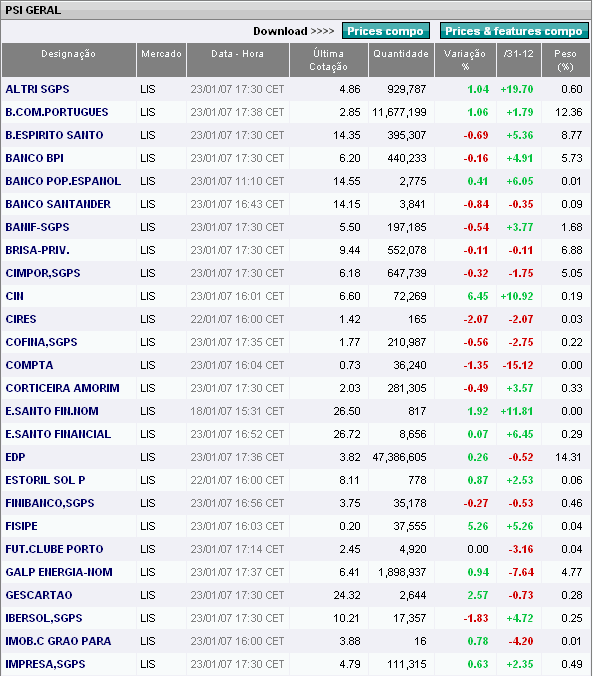
Task: Select B.ESPIRITO SANTO last price 14.35
Action: 347,135
